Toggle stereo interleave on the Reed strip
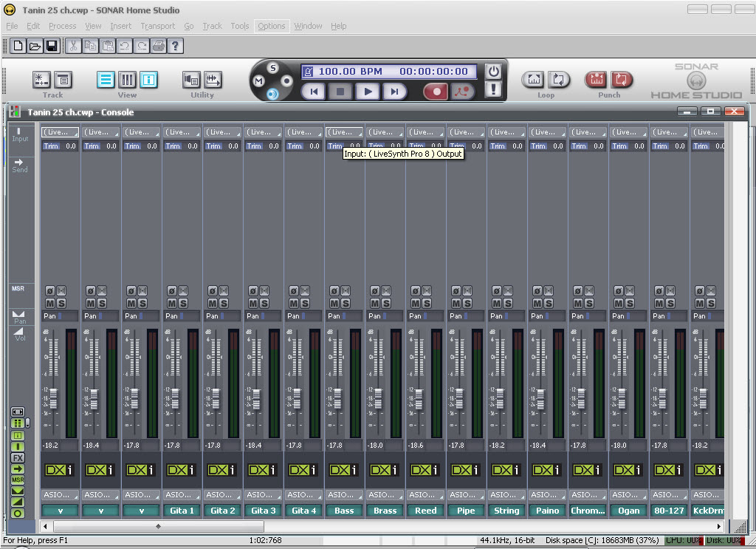Screen dimensions: 756x549 click(x=427, y=291)
